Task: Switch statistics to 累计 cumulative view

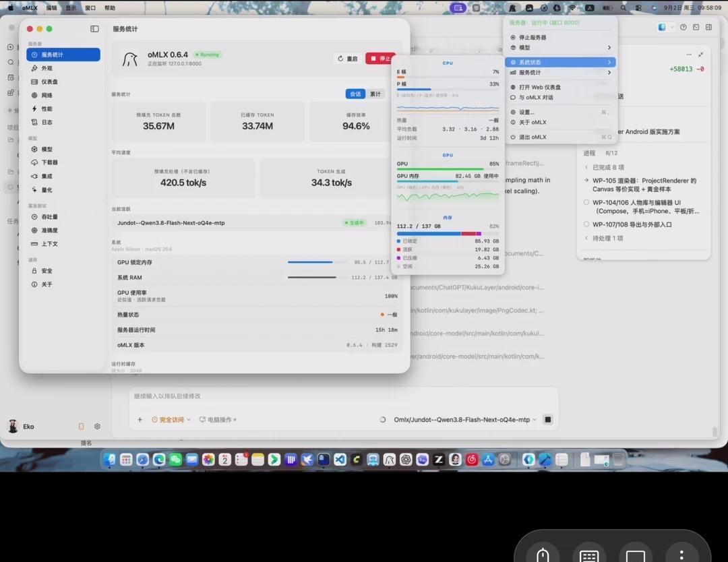Action: [x=375, y=94]
